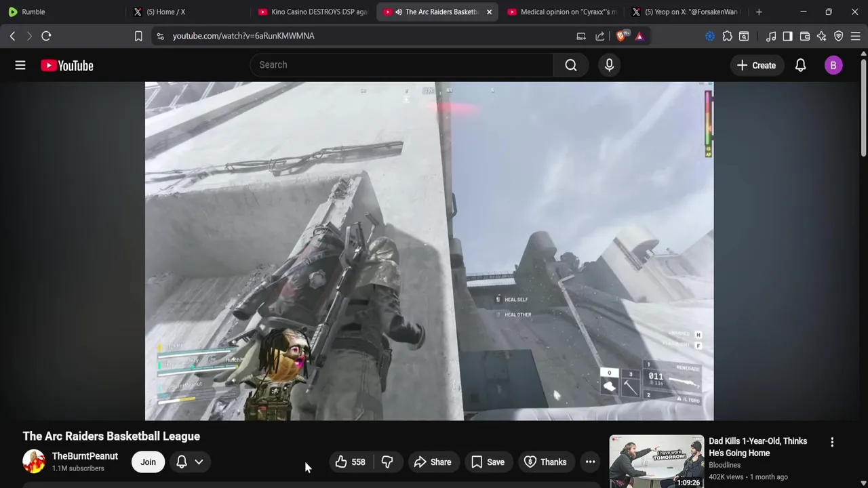868x488 pixels.
Task: Bookmark this page
Action: click(x=138, y=36)
